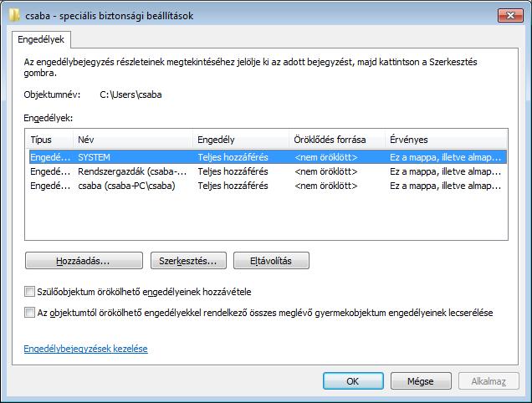
Task: Open Szerkesztés... for the selected entry
Action: click(x=188, y=261)
